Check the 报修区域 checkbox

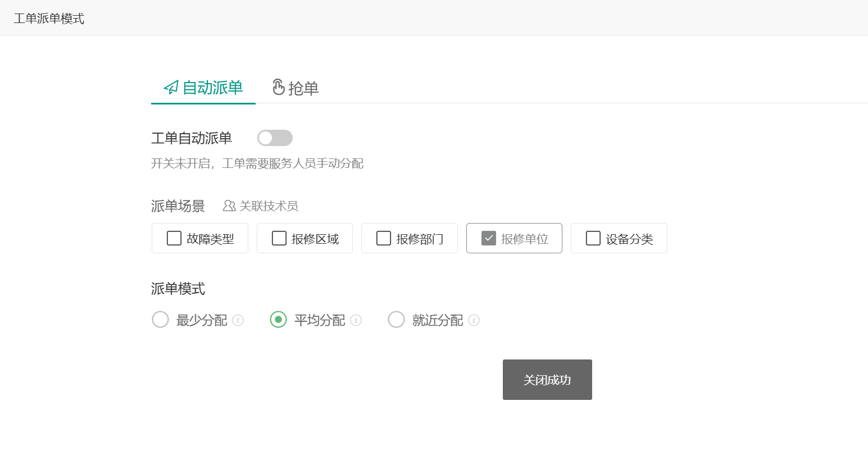[x=279, y=238]
